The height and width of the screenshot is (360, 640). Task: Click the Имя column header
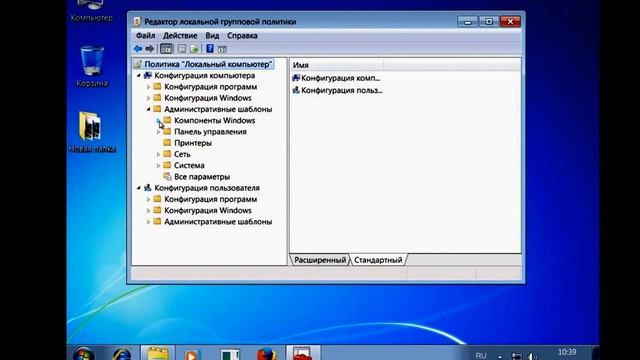coord(337,65)
